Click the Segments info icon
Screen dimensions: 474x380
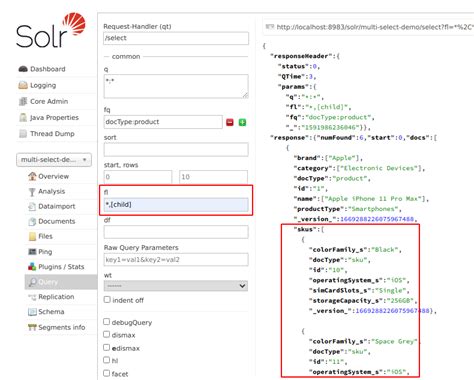[32, 327]
